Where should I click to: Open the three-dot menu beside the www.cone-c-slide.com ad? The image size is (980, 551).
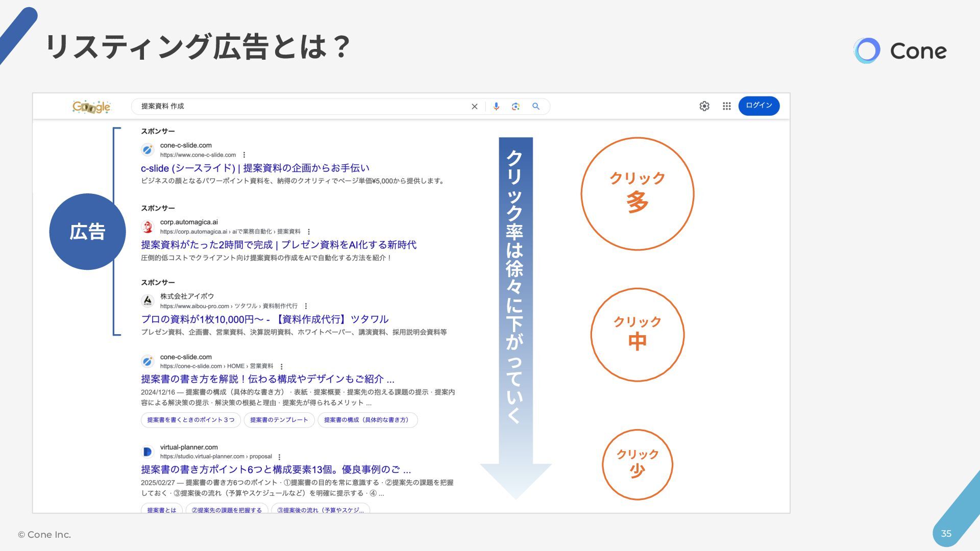(244, 155)
